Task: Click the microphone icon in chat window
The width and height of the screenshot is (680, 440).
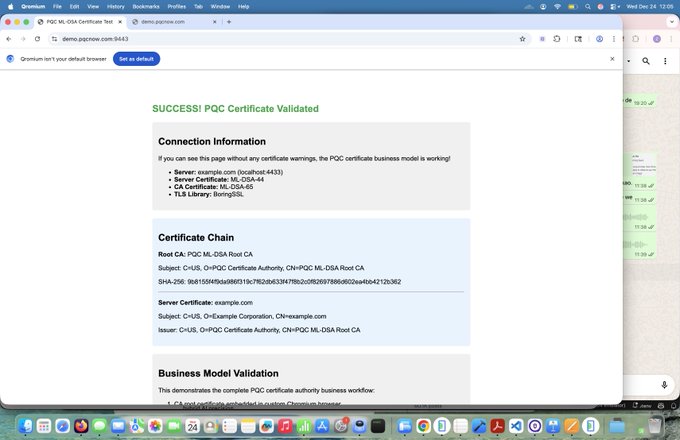Action: [664, 384]
